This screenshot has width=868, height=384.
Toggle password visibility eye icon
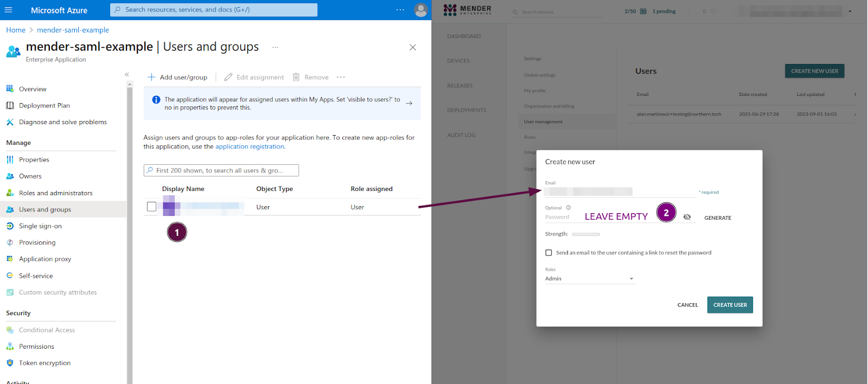[687, 217]
